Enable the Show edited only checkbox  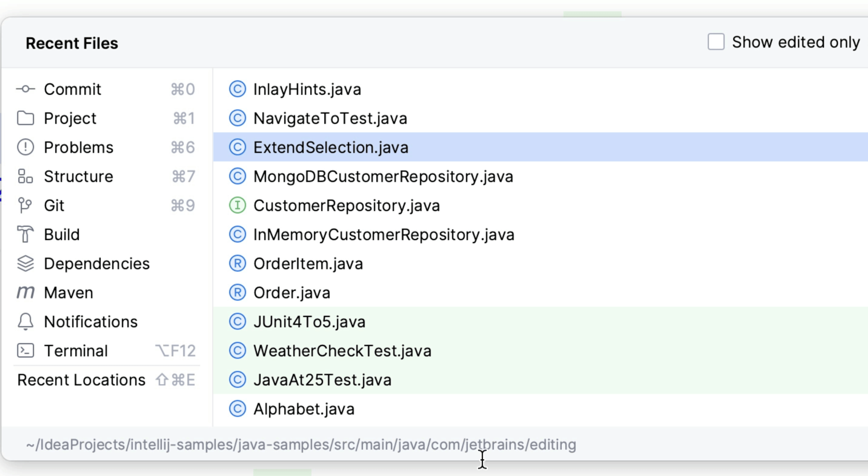pyautogui.click(x=716, y=42)
